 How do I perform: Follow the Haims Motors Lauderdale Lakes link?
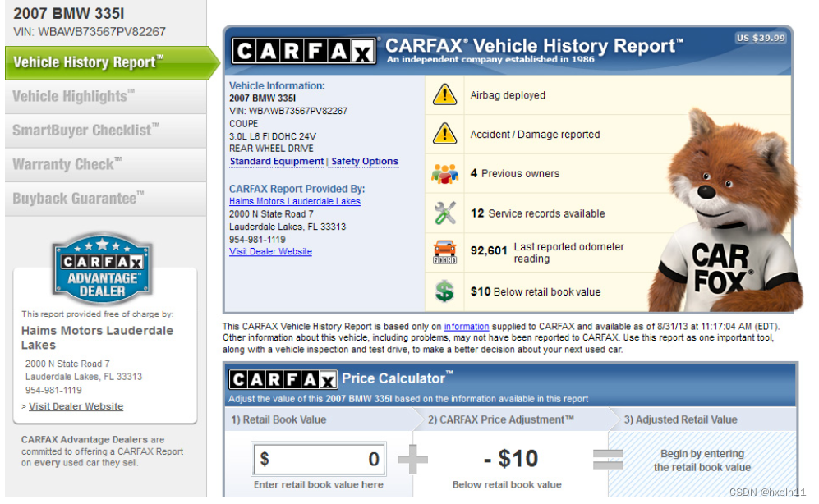pyautogui.click(x=295, y=201)
